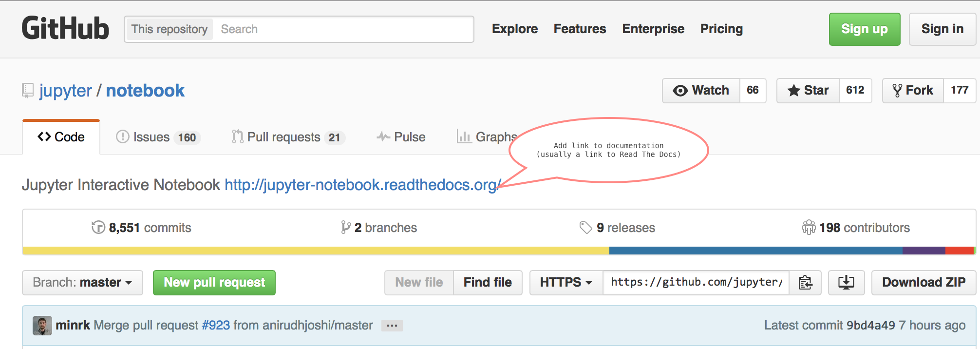The width and height of the screenshot is (980, 349).
Task: Click the green New pull request button
Action: [214, 283]
